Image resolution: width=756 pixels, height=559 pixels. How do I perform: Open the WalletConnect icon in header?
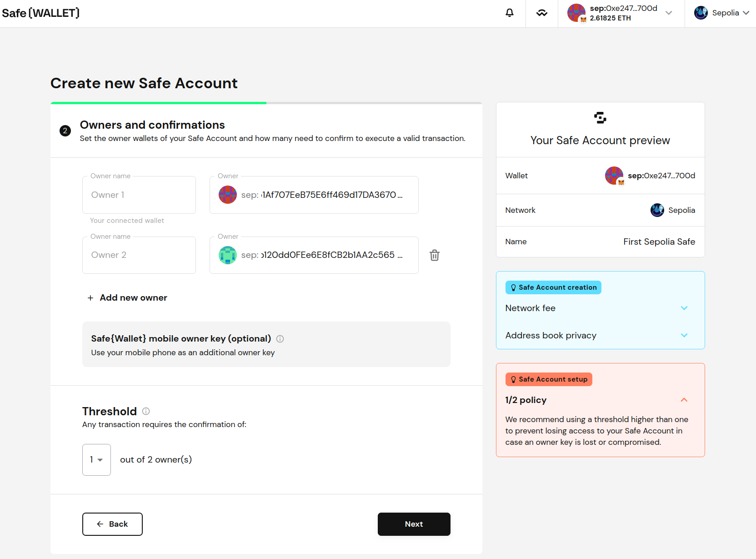(x=542, y=13)
